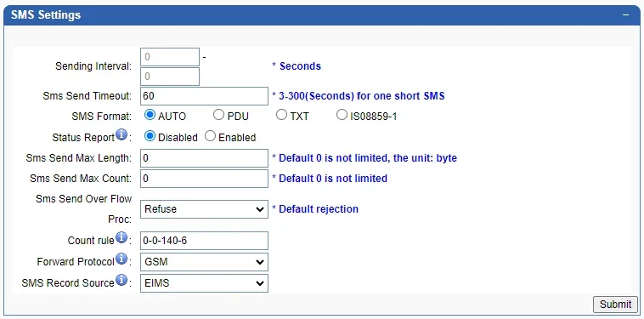Screen dimensions: 644x319
Task: Focus the Sms Send Timeout field
Action: coord(204,96)
